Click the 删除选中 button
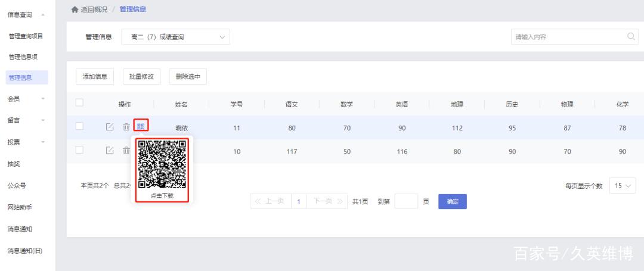Viewport: 644px width, 271px height. point(188,77)
